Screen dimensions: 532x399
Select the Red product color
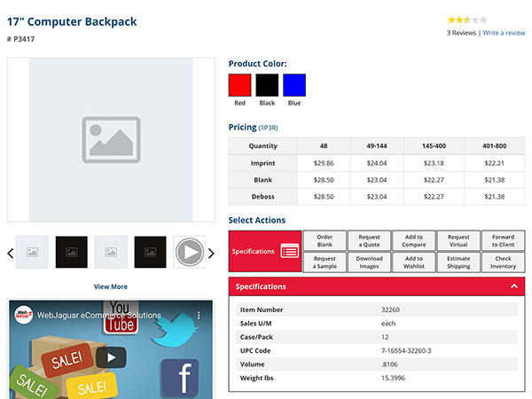pyautogui.click(x=239, y=85)
